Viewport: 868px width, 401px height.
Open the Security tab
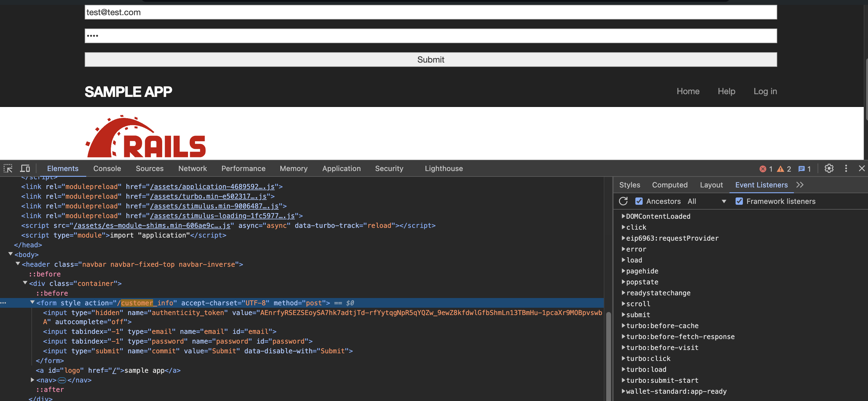click(x=389, y=169)
